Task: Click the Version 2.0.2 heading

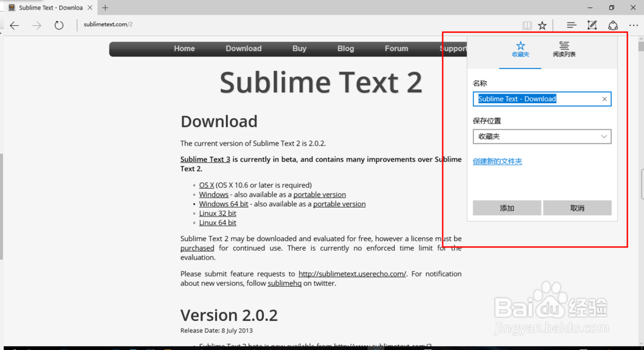Action: [x=229, y=315]
